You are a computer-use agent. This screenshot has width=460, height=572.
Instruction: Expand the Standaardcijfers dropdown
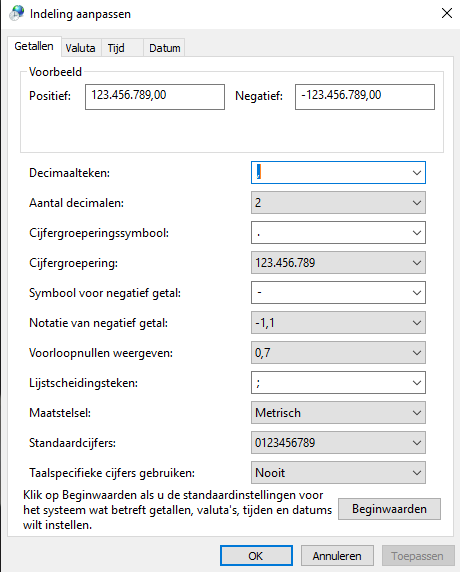point(338,442)
